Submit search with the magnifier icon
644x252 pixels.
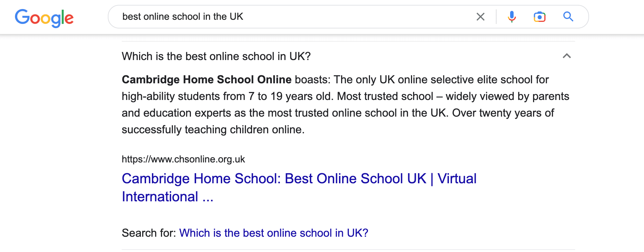point(568,17)
